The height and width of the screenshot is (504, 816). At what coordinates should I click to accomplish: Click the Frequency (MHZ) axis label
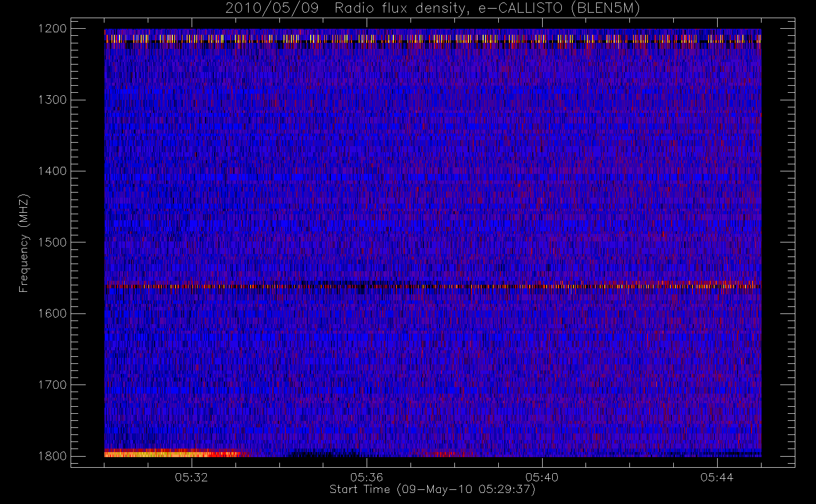[x=24, y=243]
